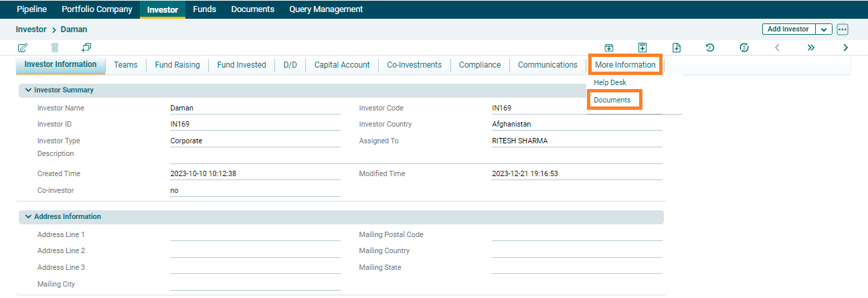868x298 pixels.
Task: Collapse the Investor Summary section
Action: pyautogui.click(x=28, y=90)
